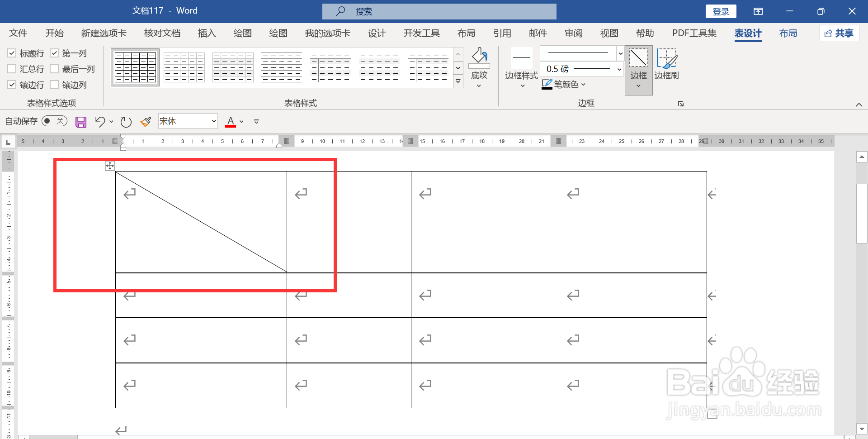The height and width of the screenshot is (439, 868).
Task: Click the Redo circular arrow icon
Action: click(x=126, y=122)
